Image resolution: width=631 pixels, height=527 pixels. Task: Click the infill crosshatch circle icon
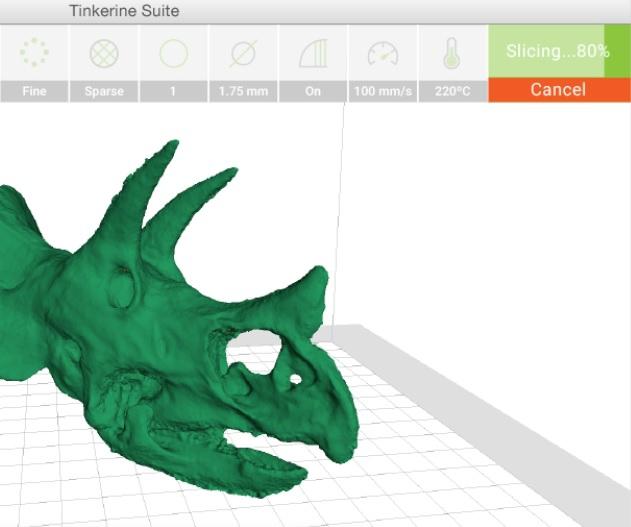point(104,53)
